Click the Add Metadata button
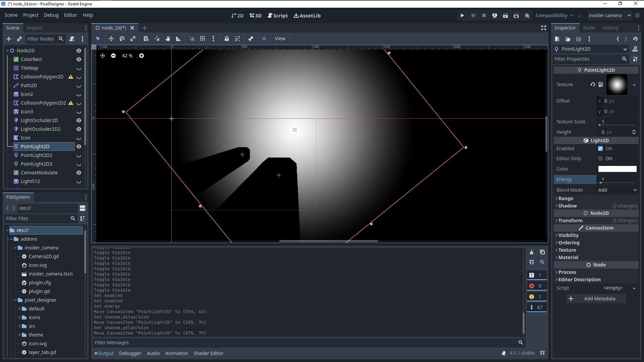The image size is (644, 362). pyautogui.click(x=596, y=299)
